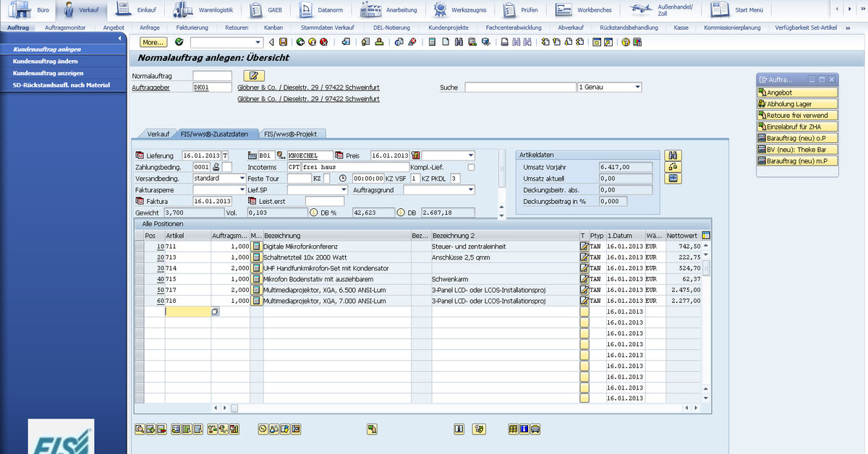This screenshot has height=454, width=868.
Task: Click the More... button
Action: 153,42
